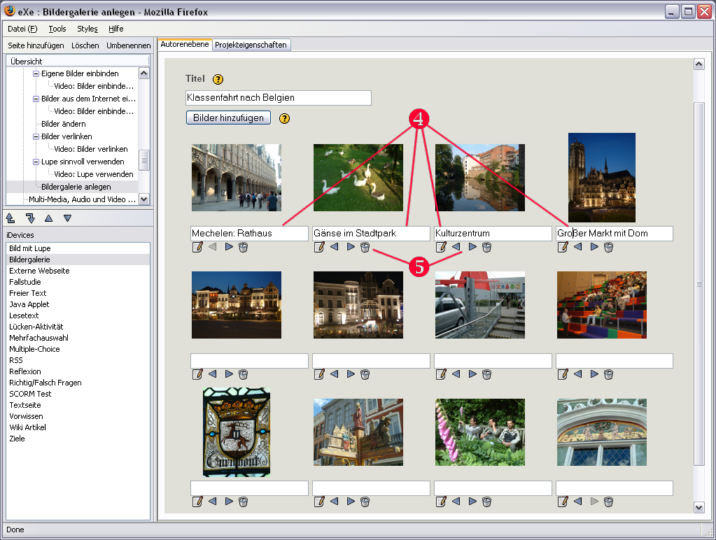
Task: Move Kulturzentrum image left
Action: [456, 247]
